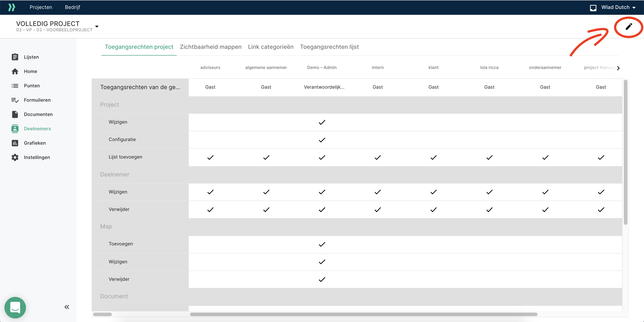The image size is (644, 322).
Task: Go to Documenten in the sidebar
Action: click(x=38, y=114)
